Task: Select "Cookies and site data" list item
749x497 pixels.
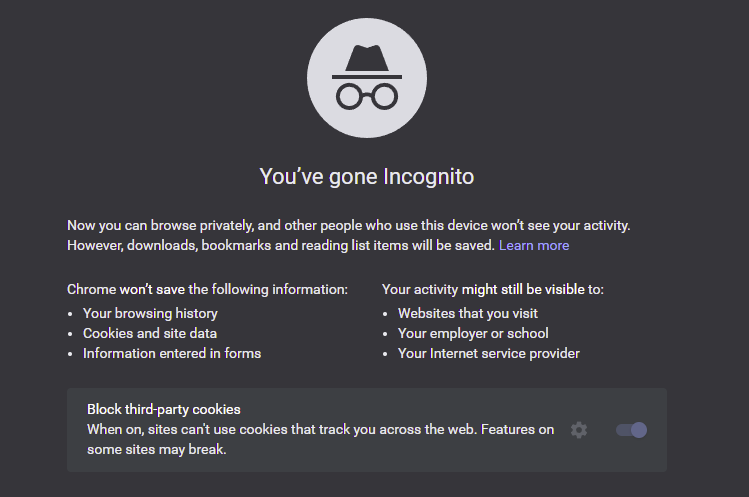Action: (x=150, y=334)
